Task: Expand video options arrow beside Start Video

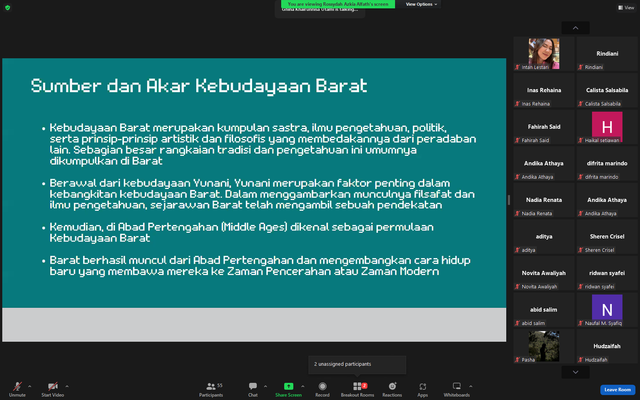Action: point(67,386)
